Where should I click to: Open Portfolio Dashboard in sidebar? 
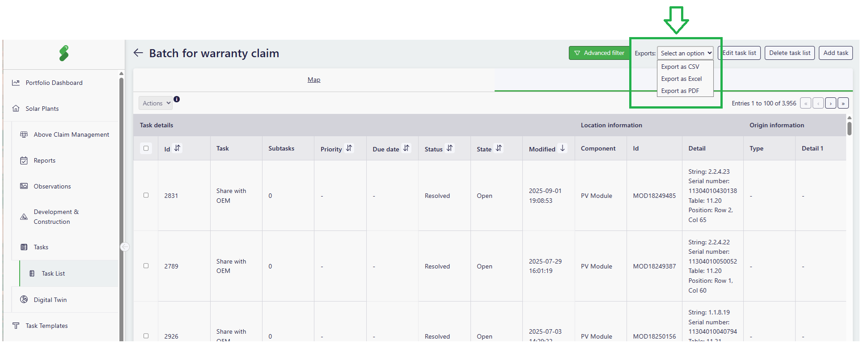(54, 83)
